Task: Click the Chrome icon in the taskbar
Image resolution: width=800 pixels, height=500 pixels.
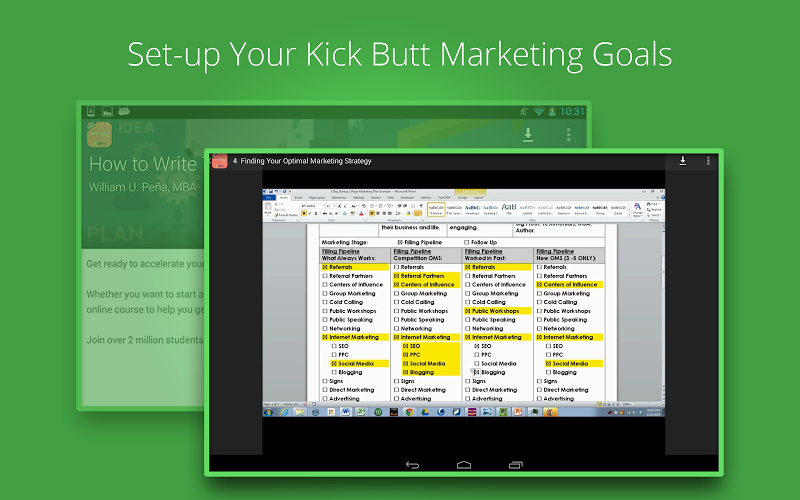Action: [x=409, y=412]
